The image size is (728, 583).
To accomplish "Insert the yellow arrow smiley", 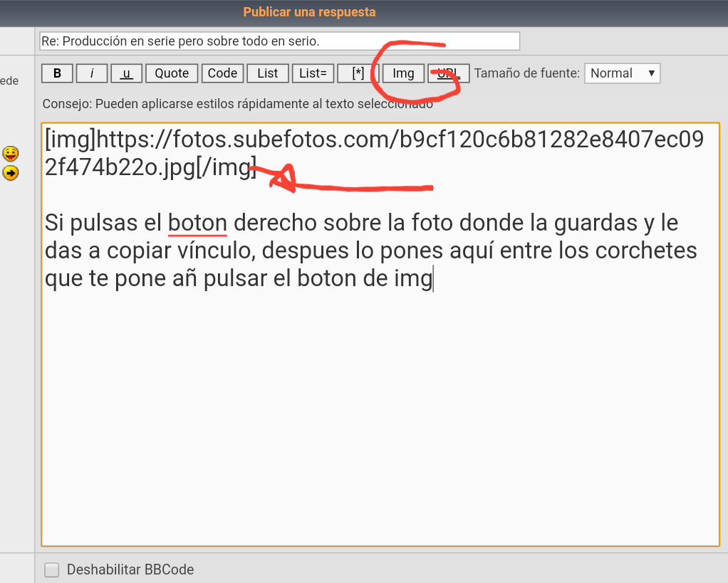I will pyautogui.click(x=11, y=173).
